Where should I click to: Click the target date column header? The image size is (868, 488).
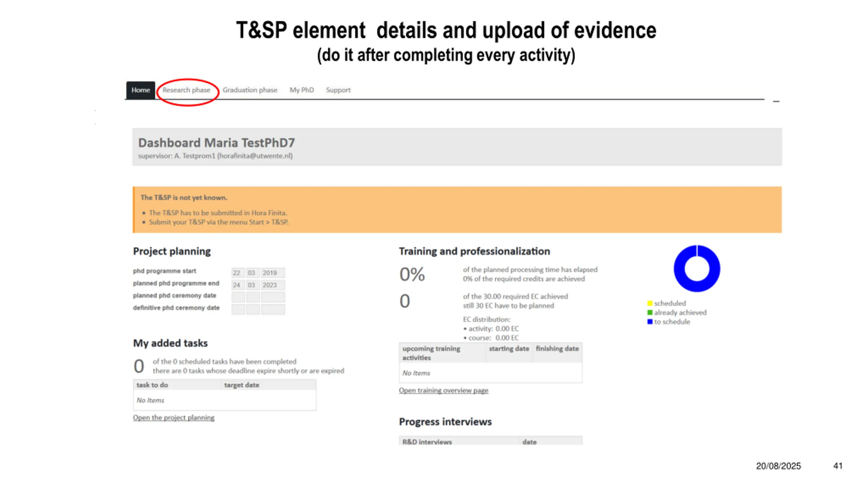269,385
